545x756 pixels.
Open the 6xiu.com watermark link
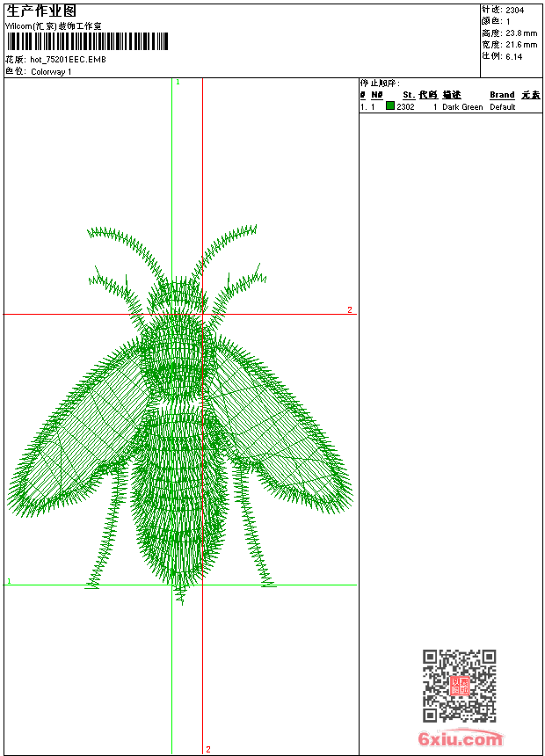(461, 739)
